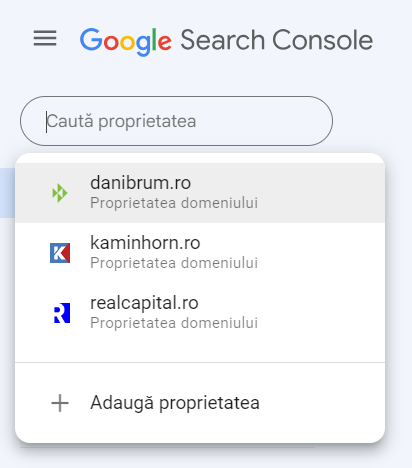Click the realcapital.ro domain name text
This screenshot has width=412, height=468.
click(x=144, y=303)
